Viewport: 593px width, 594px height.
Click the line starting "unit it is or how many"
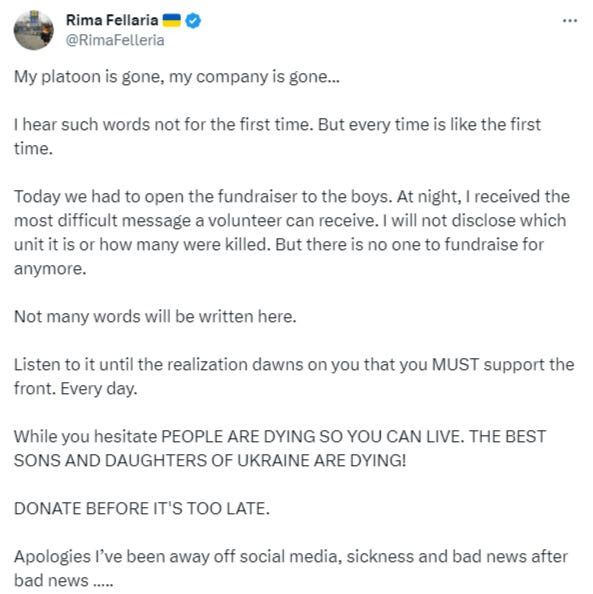point(279,245)
